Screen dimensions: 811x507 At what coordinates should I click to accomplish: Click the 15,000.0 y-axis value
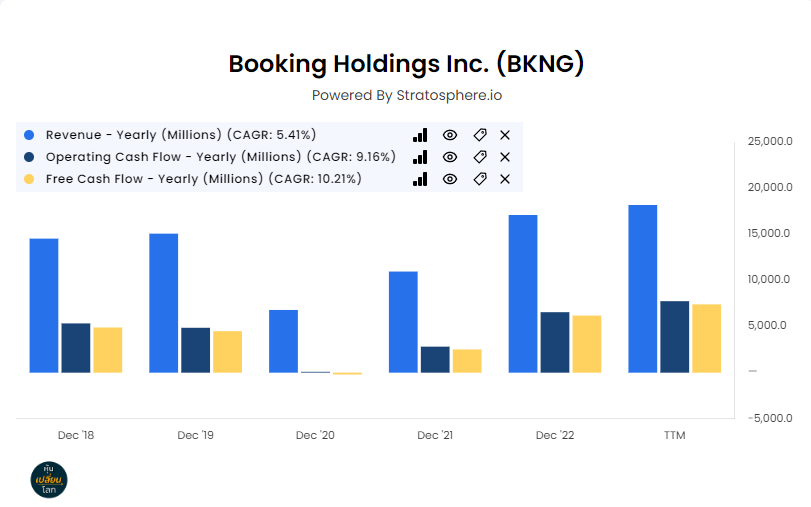tap(769, 233)
